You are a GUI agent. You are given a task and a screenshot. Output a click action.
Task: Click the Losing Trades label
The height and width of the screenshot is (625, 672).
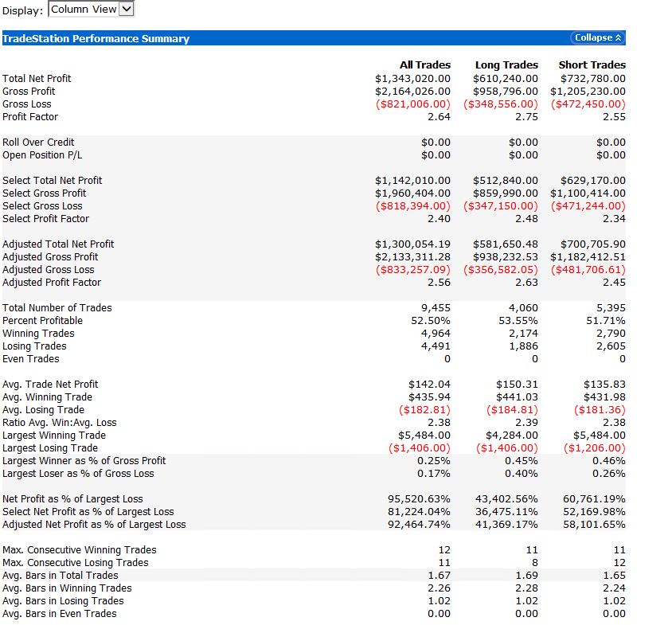click(35, 346)
